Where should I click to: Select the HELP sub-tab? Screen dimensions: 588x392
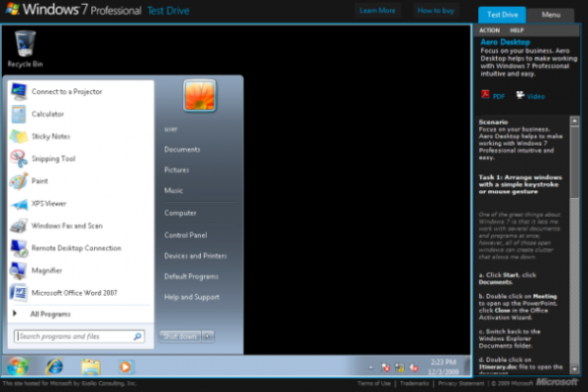tap(516, 30)
